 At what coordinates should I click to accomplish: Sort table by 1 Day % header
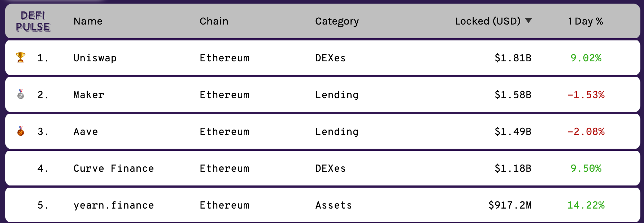[x=586, y=21]
